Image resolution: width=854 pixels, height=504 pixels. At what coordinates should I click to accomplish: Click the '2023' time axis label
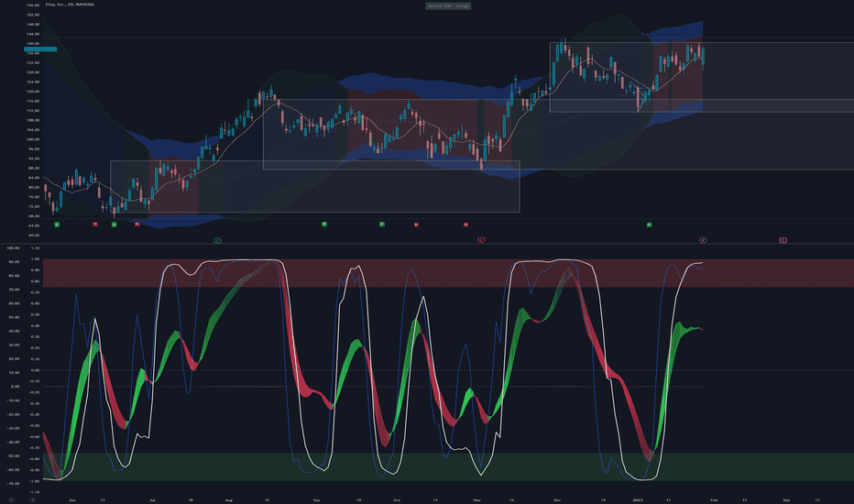tap(637, 499)
